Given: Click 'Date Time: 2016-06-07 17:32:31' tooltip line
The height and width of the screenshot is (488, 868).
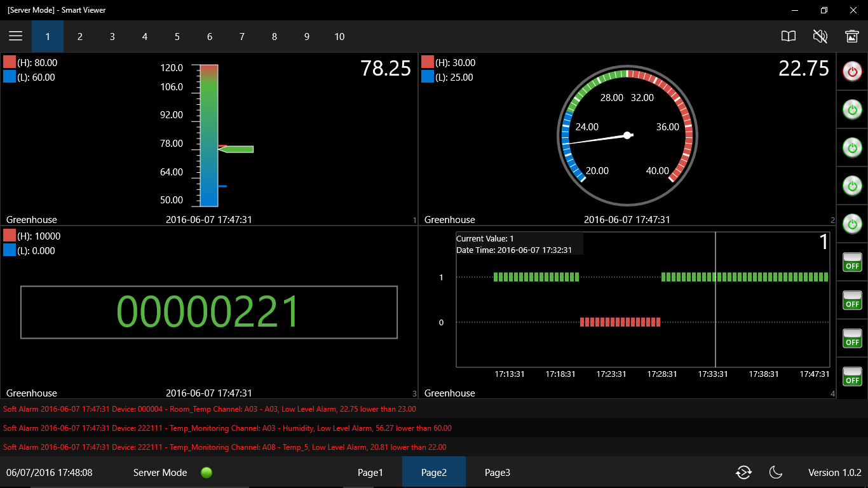Looking at the screenshot, I should tap(514, 250).
